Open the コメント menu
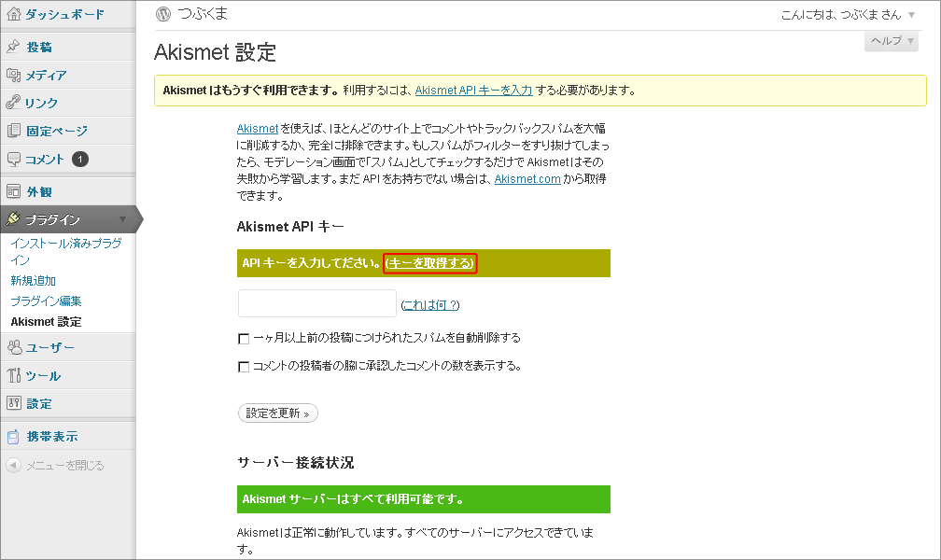The image size is (941, 560). point(45,159)
